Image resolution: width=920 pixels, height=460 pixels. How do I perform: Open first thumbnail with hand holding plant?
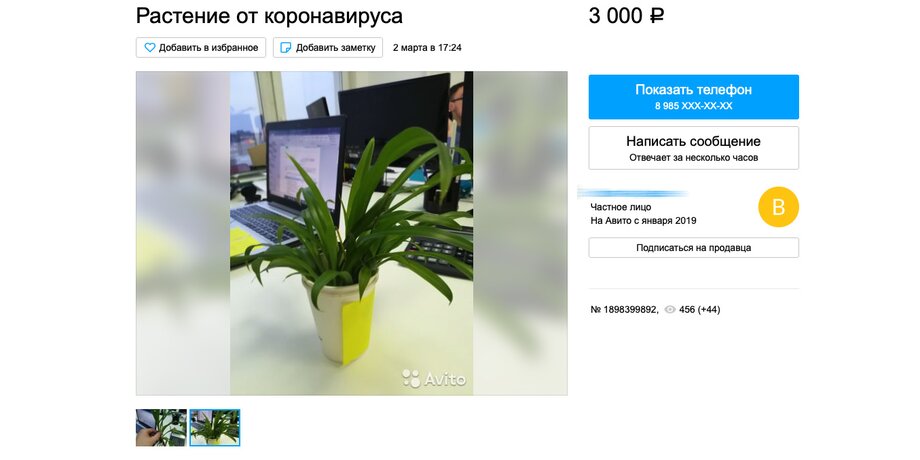161,428
